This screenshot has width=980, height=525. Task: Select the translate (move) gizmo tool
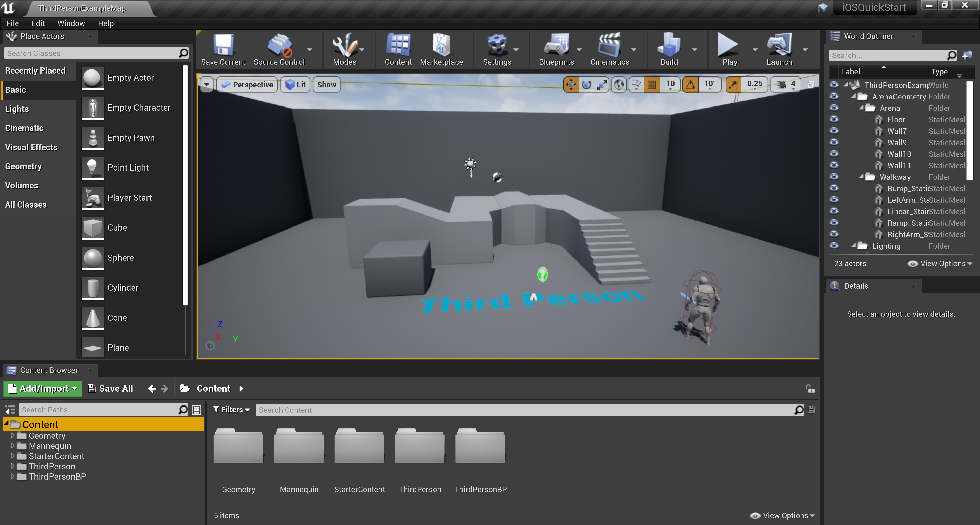click(571, 85)
